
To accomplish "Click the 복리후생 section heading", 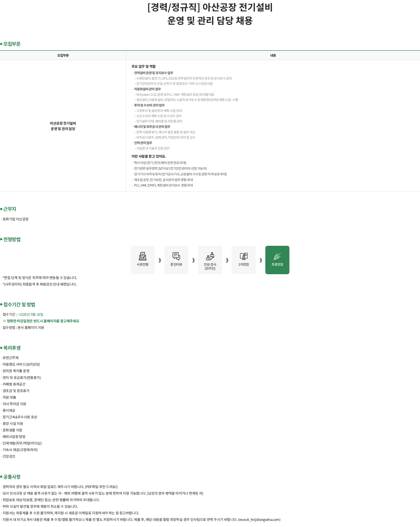I will 10,348.
